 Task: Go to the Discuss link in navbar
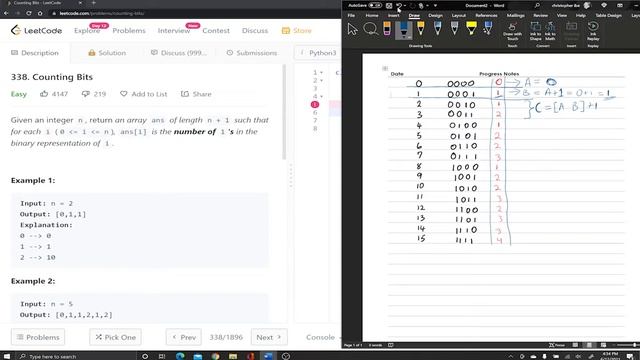click(x=255, y=31)
